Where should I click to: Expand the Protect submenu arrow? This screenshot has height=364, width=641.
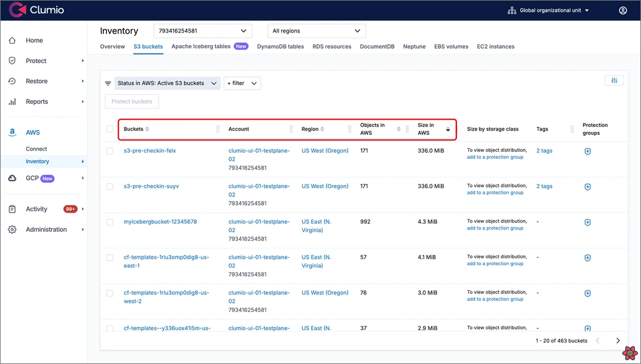(83, 61)
